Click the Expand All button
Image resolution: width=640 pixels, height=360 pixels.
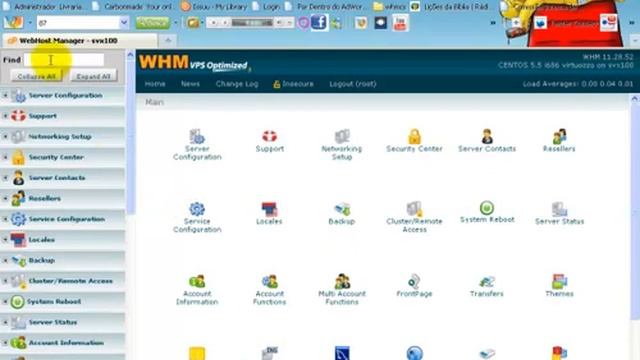[93, 76]
